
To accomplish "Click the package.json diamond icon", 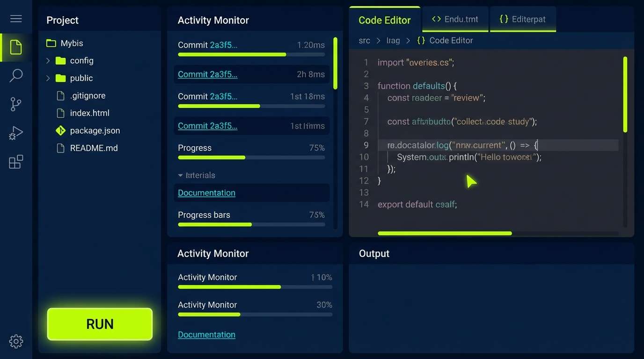I will (60, 130).
